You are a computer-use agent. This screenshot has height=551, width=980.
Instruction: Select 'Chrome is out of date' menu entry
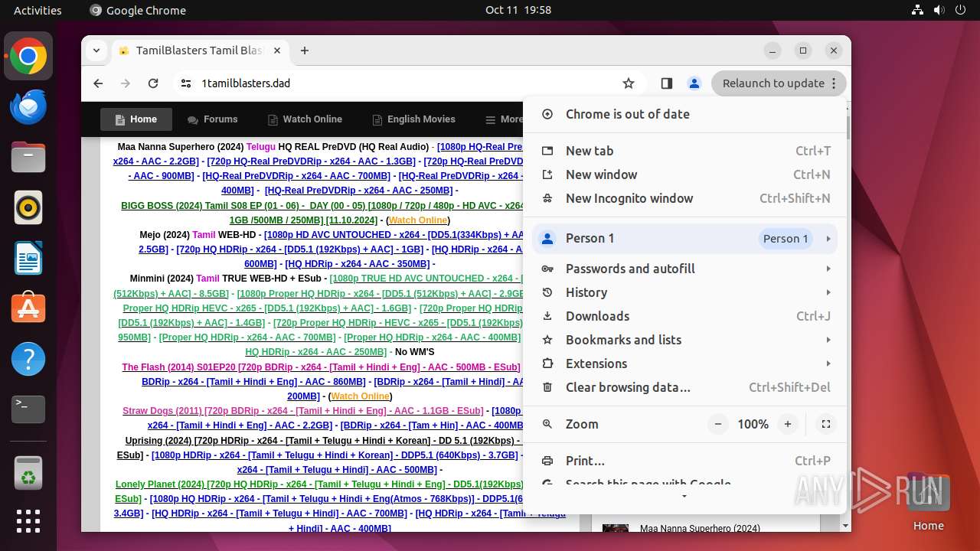(x=684, y=114)
